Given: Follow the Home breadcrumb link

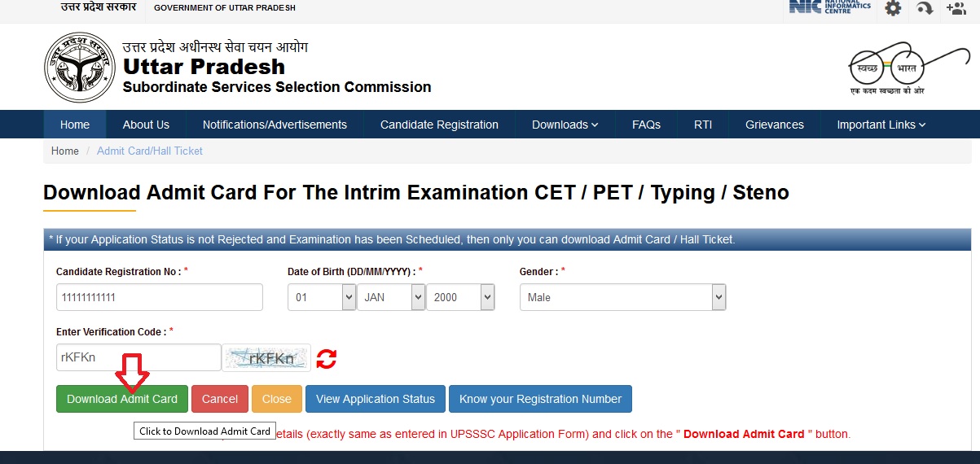Looking at the screenshot, I should (x=65, y=151).
